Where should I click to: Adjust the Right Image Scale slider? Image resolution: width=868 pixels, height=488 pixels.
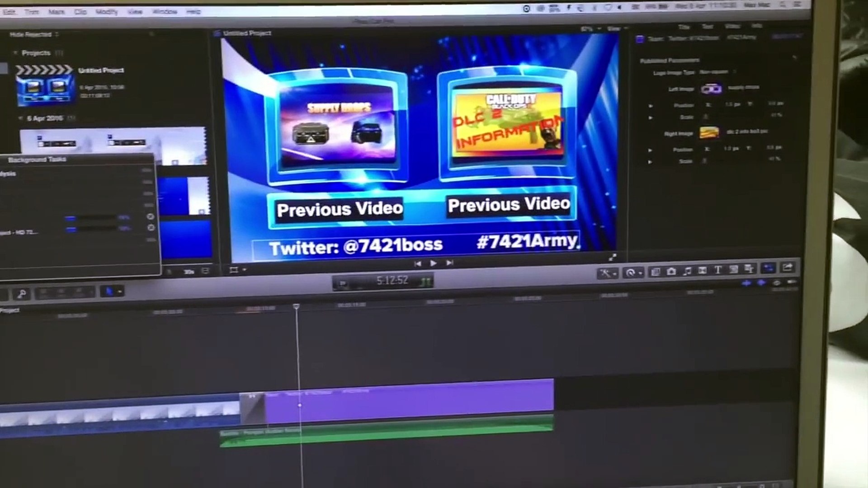click(705, 161)
